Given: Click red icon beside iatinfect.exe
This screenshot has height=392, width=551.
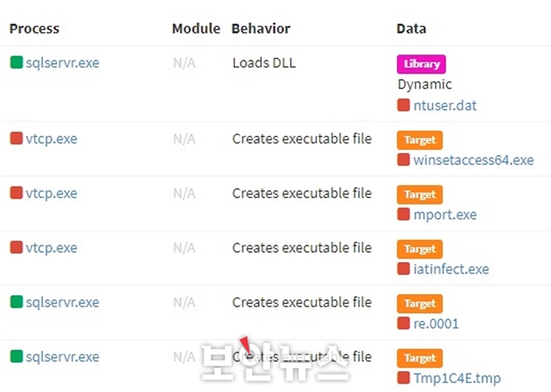Looking at the screenshot, I should (403, 269).
